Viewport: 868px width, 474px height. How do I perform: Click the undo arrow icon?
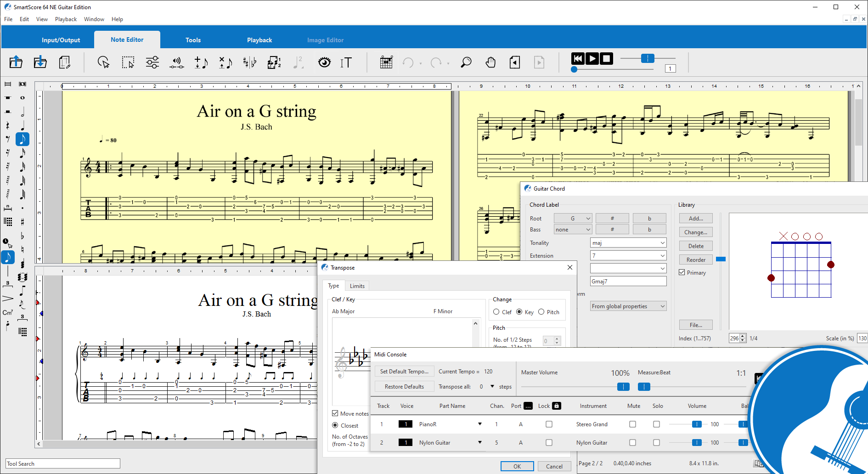click(x=408, y=62)
